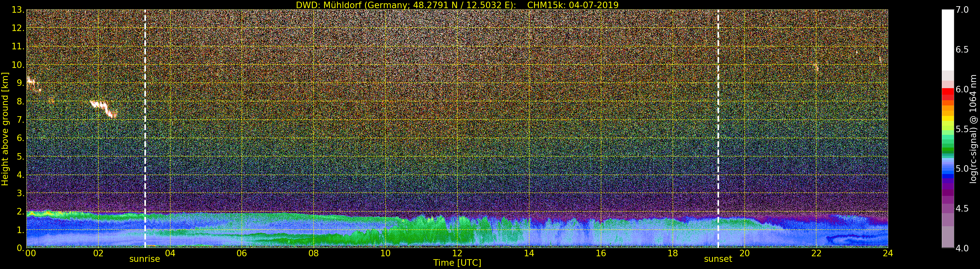The height and width of the screenshot is (269, 980).
Task: Click the colorbar value '7.0'
Action: 962,10
